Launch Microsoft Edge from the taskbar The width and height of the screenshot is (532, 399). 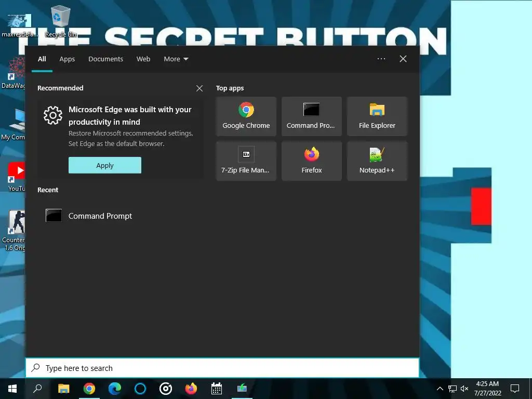click(x=115, y=389)
